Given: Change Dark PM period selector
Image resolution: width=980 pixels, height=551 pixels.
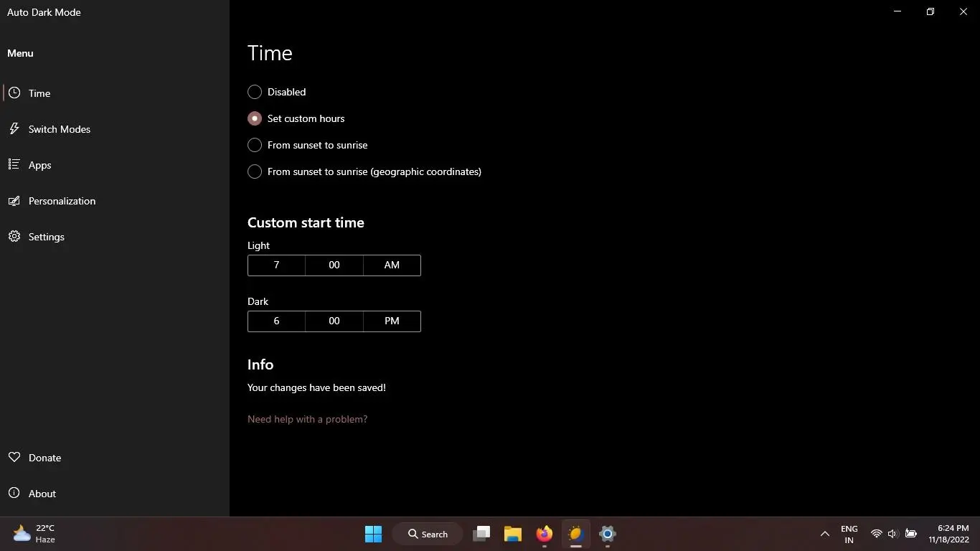Looking at the screenshot, I should point(392,321).
